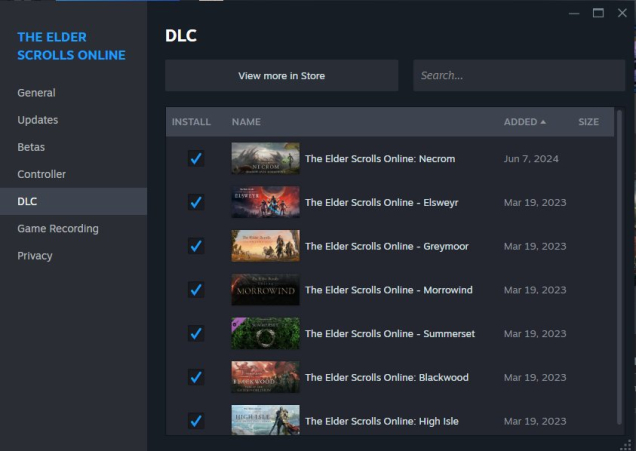Uncheck the Blackwood DLC install box
This screenshot has width=636, height=451.
tap(196, 378)
